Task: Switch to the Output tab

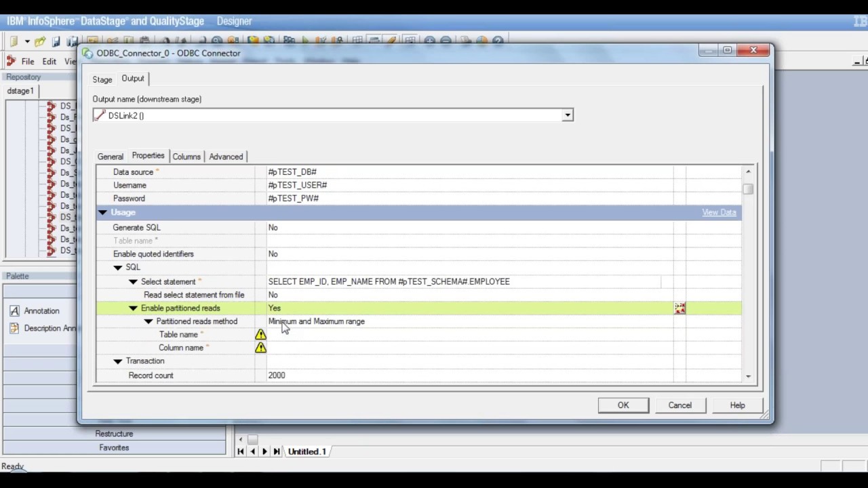Action: pos(133,79)
